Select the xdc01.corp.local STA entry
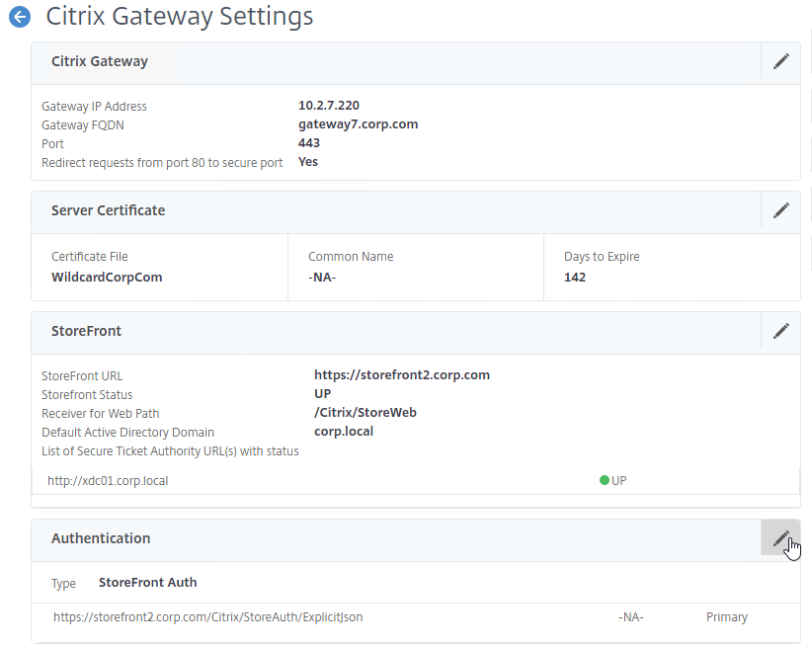The image size is (812, 647). (x=115, y=481)
